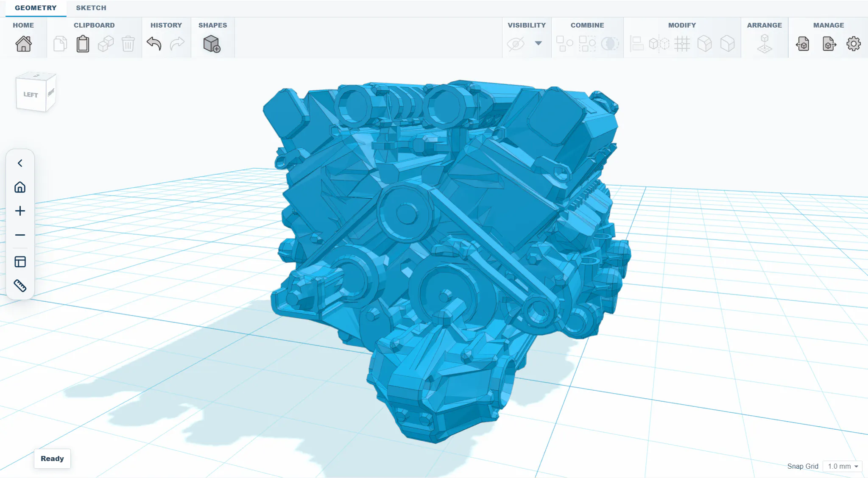Viewport: 868px width, 478px height.
Task: Click the Ready status label
Action: pyautogui.click(x=52, y=459)
